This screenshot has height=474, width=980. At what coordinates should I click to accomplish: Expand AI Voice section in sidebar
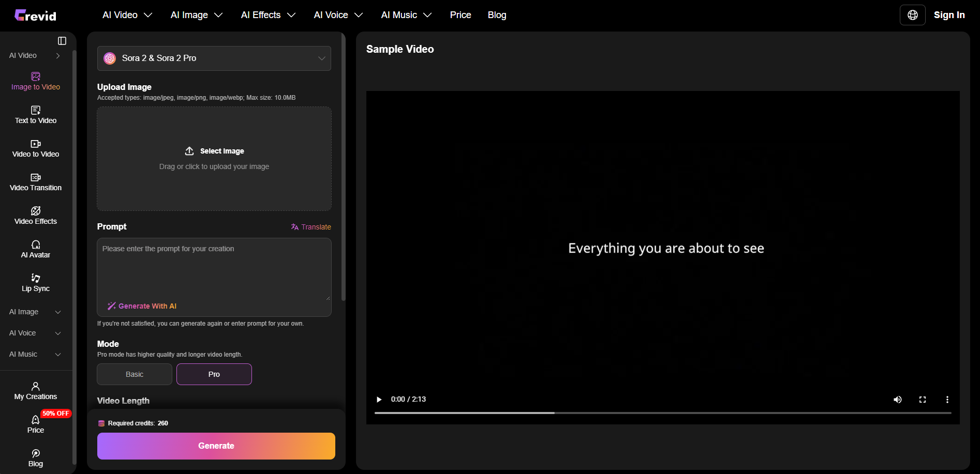click(x=35, y=333)
